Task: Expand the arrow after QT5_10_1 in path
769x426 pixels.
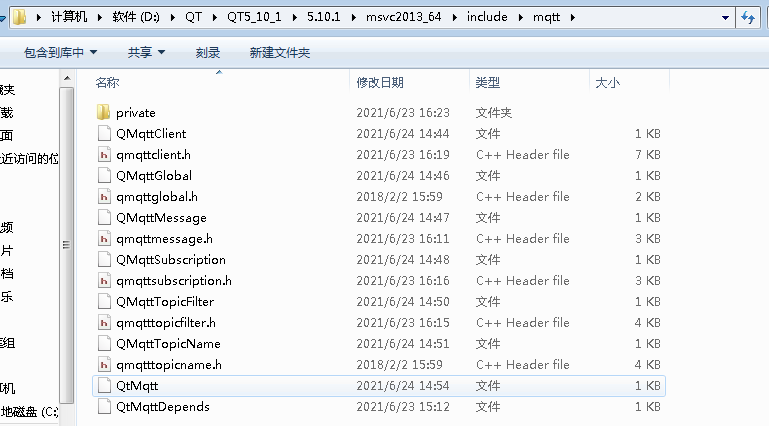Action: click(294, 18)
